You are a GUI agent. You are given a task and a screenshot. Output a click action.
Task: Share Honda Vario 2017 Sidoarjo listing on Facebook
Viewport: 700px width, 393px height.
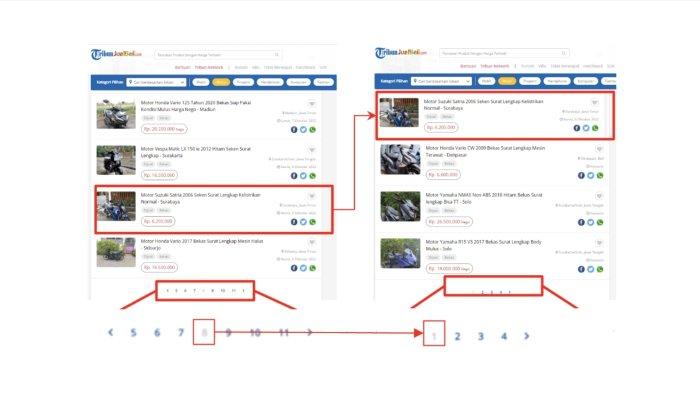294,268
